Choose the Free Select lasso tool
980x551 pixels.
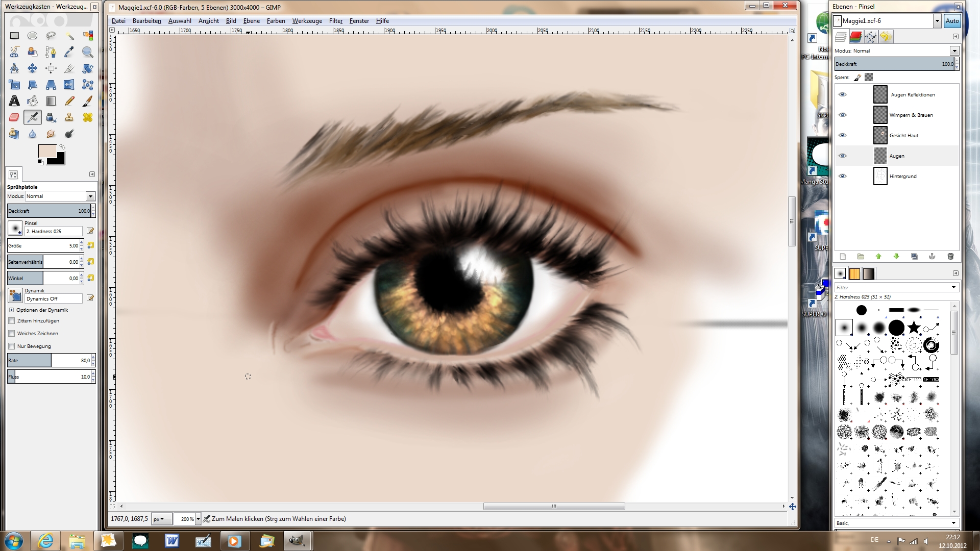[x=51, y=36]
